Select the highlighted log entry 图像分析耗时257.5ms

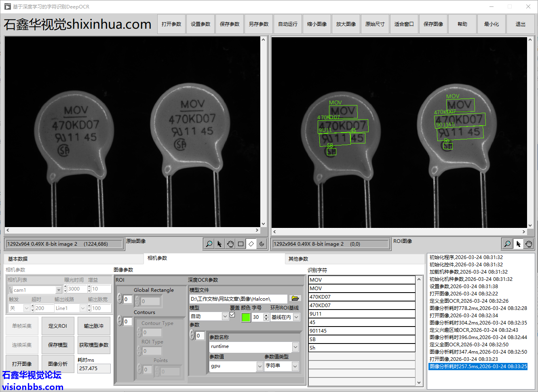coord(478,367)
